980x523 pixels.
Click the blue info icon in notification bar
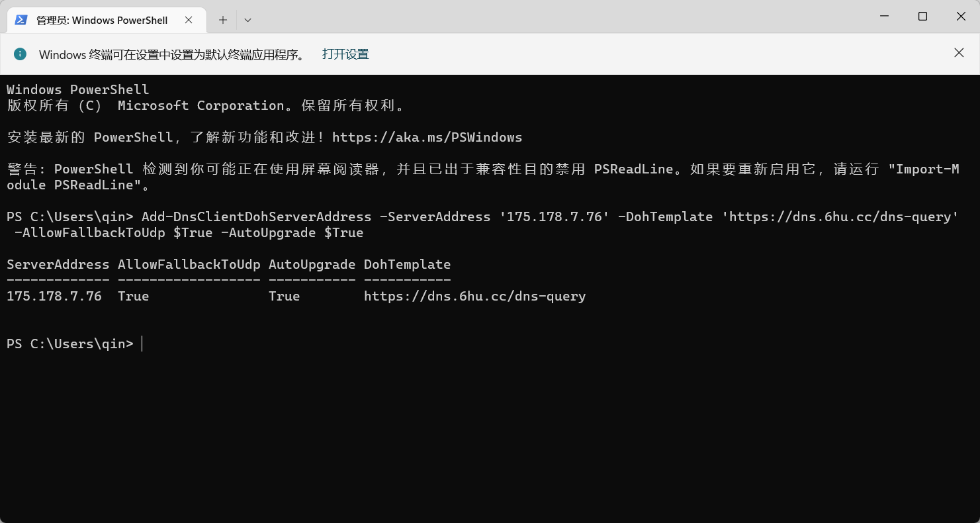pyautogui.click(x=21, y=54)
